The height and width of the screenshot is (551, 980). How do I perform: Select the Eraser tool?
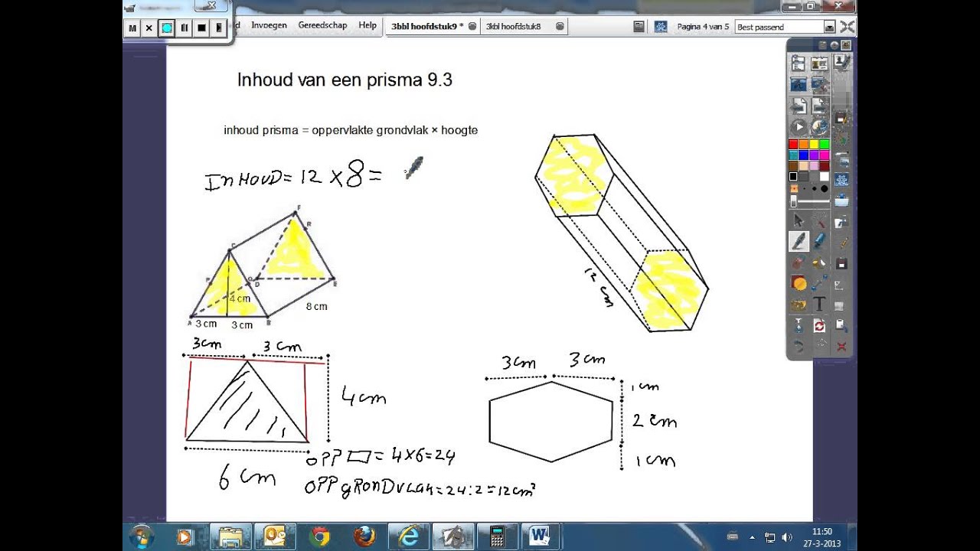point(798,263)
